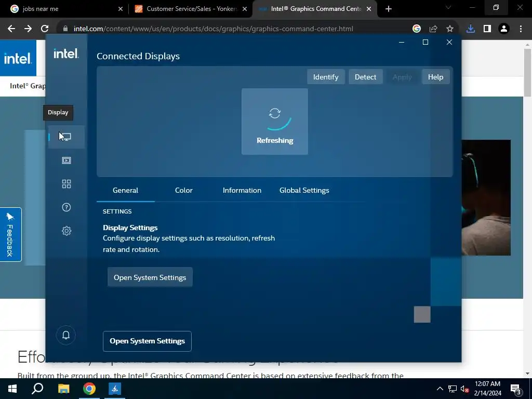The width and height of the screenshot is (532, 399).
Task: Open the Windows notification center
Action: (x=516, y=389)
